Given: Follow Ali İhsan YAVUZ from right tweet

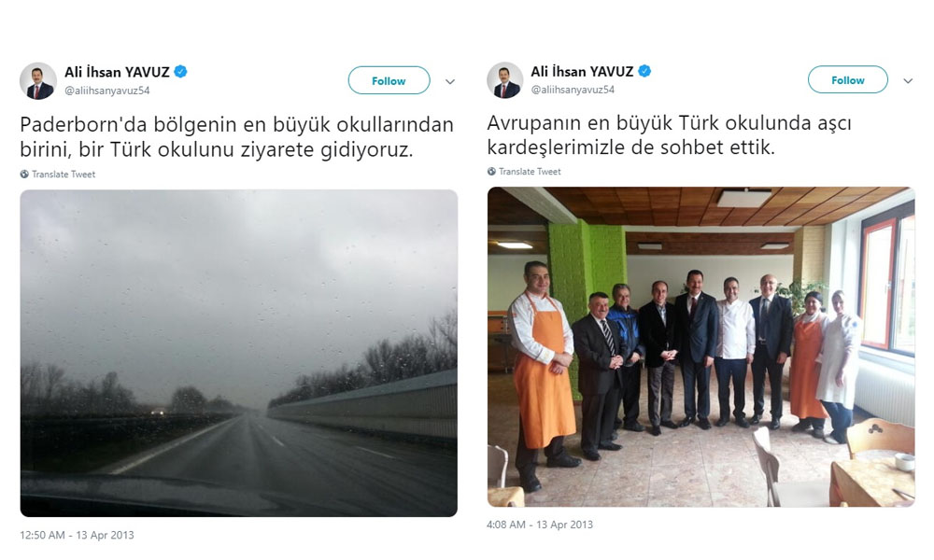Looking at the screenshot, I should pos(848,79).
